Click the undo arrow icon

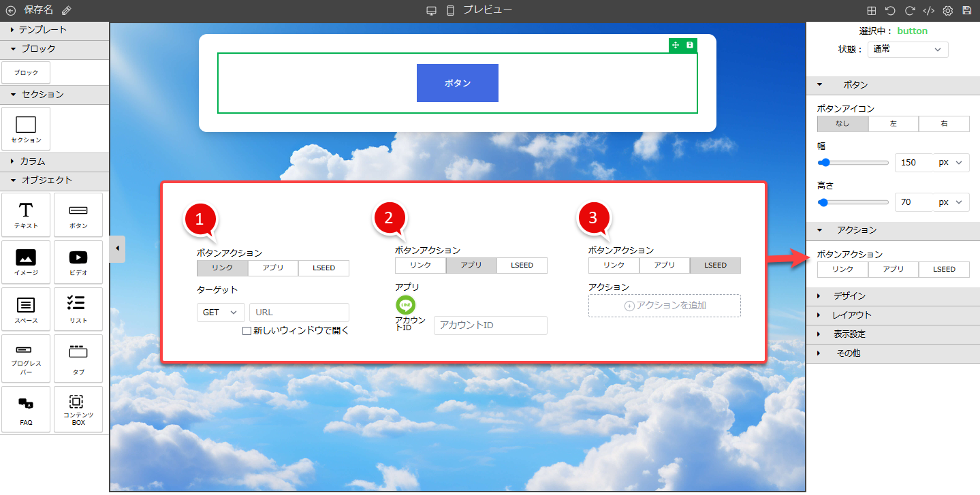pyautogui.click(x=890, y=10)
